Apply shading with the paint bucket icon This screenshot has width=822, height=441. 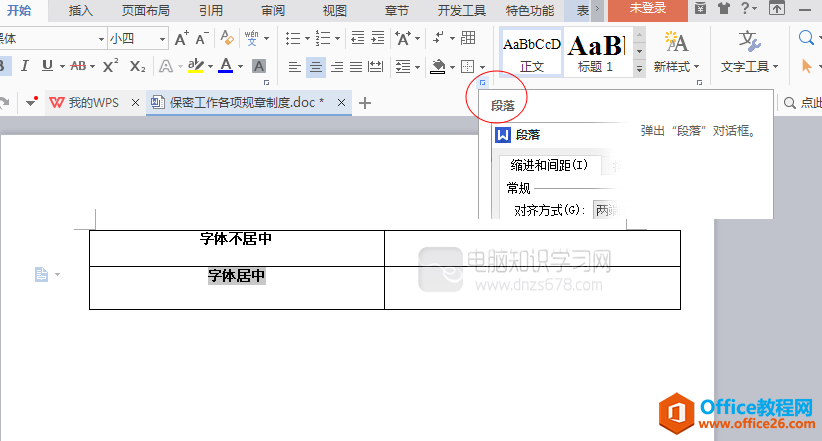click(x=437, y=67)
